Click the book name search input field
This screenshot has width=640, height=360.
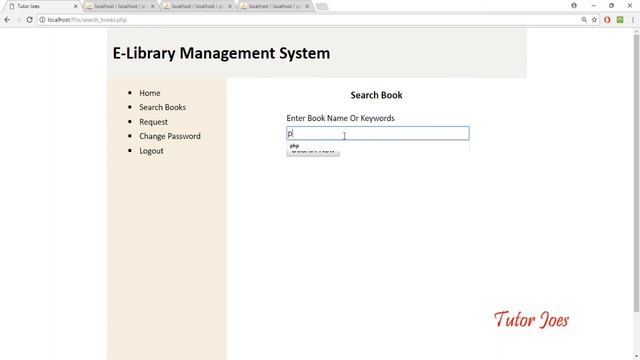point(378,133)
